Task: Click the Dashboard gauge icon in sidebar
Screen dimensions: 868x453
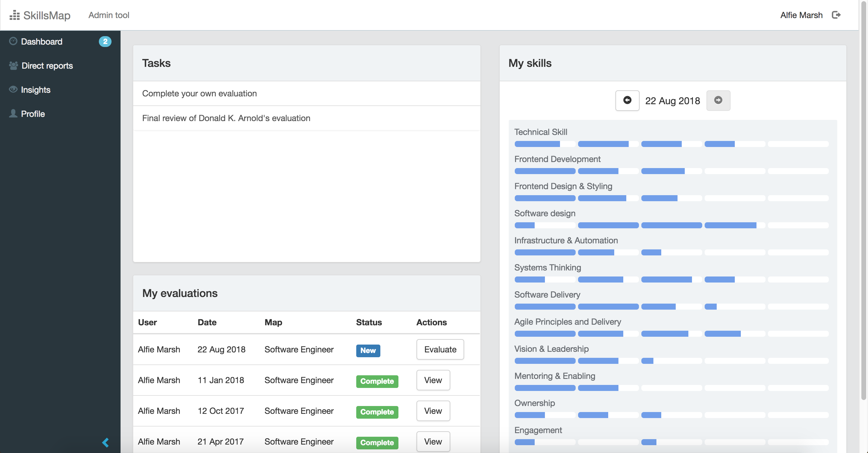Action: coord(13,41)
